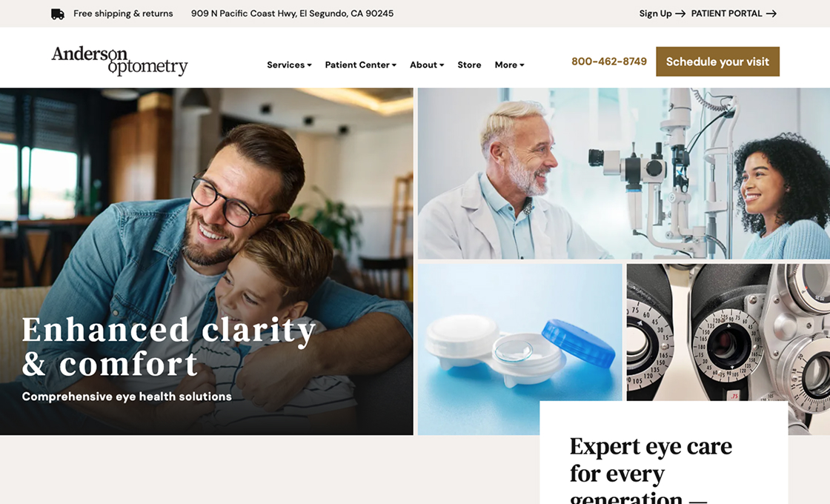Click the Anderson Optometry logo

click(x=119, y=61)
